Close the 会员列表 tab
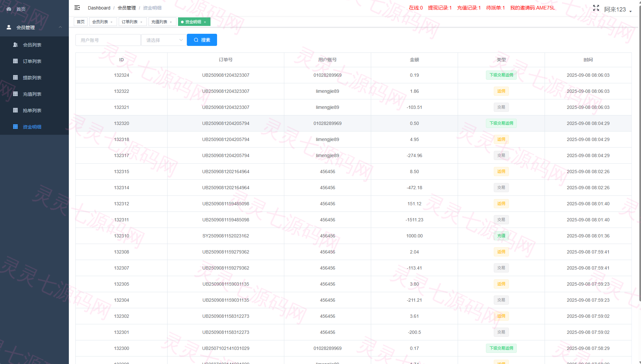 click(111, 22)
